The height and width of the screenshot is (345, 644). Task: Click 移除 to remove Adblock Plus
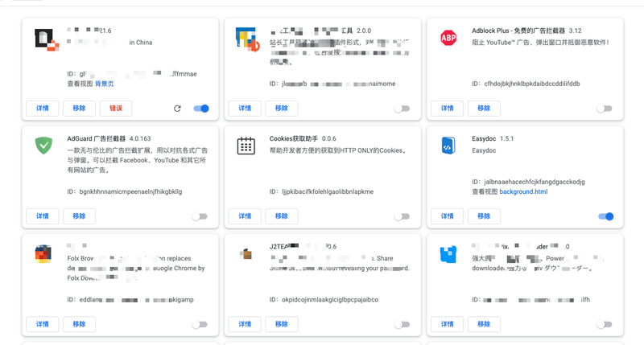click(484, 109)
